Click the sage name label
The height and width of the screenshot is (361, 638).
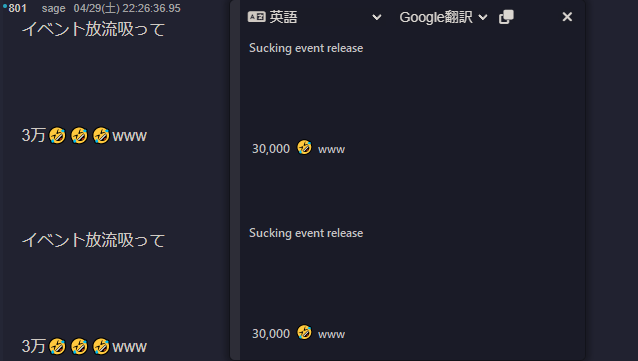53,8
